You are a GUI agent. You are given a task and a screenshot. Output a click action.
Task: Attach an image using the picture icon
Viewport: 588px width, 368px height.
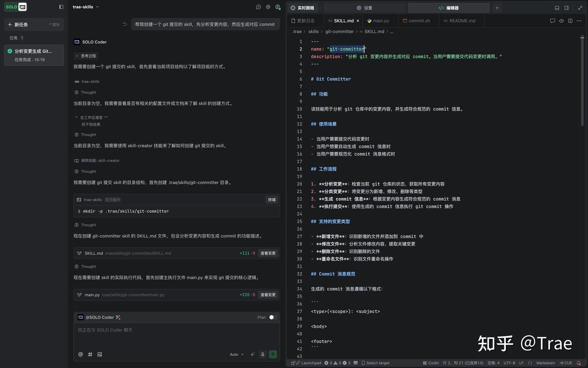click(100, 355)
